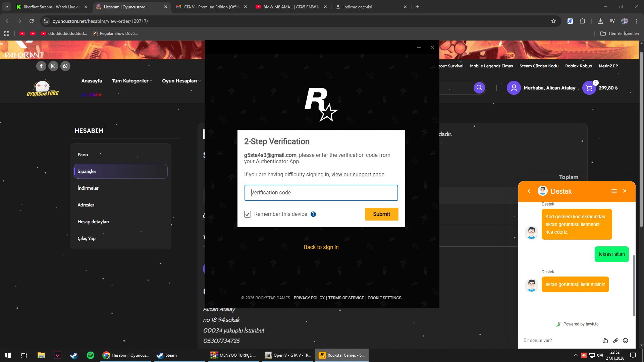Open the Chrome apps grid shortcut
This screenshot has height=362, width=644.
click(7, 34)
